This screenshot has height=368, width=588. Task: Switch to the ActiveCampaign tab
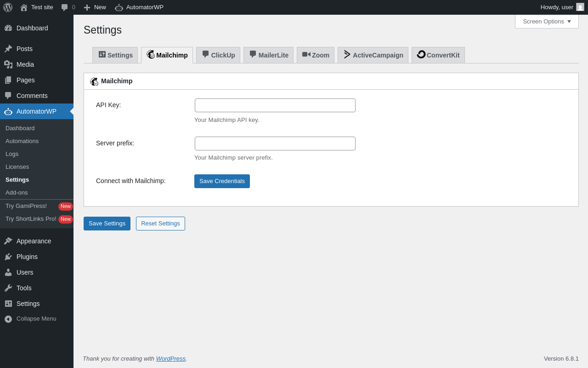point(373,55)
